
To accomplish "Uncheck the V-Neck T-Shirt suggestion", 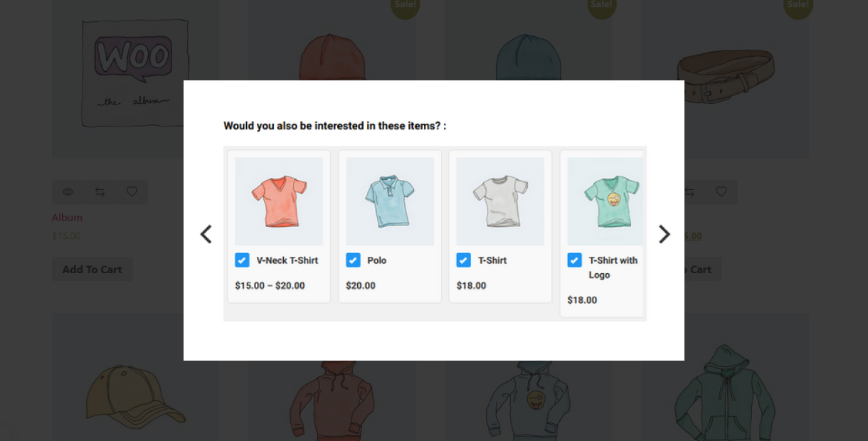I will click(x=242, y=260).
